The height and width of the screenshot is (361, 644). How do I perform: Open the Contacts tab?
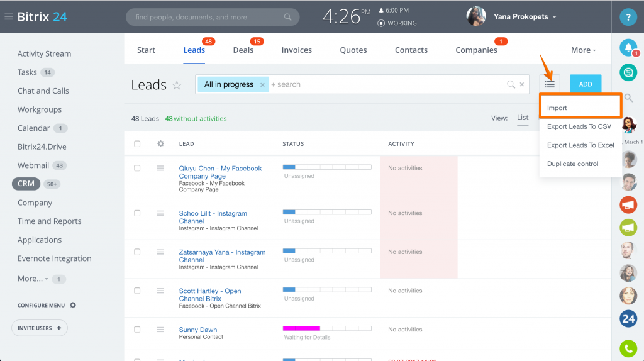click(411, 50)
